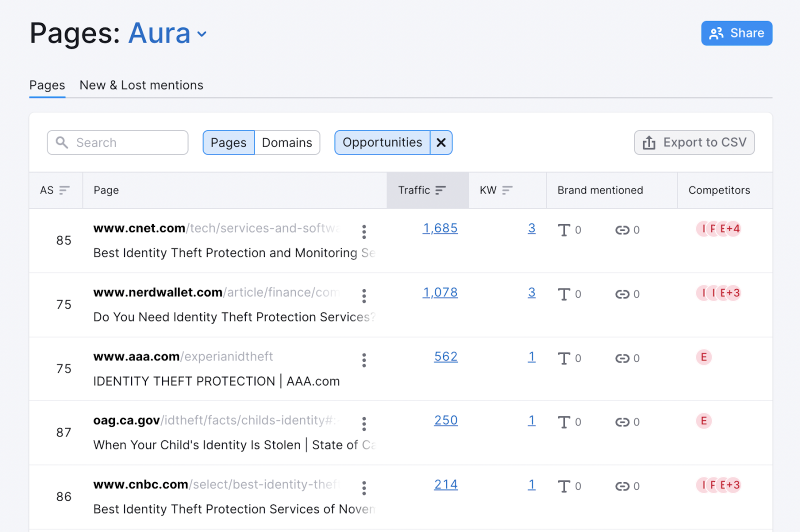Sort the table by AS column icon
The image size is (800, 532).
[64, 190]
